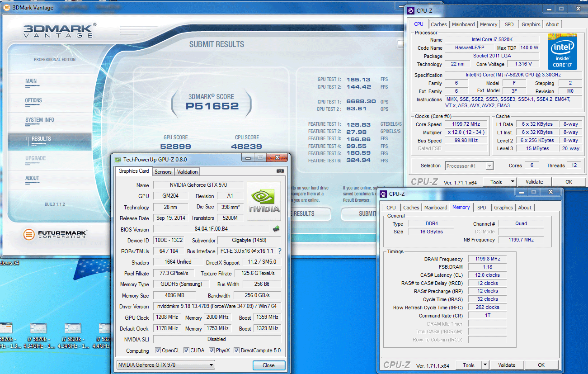Click Validate in the lower CPU-Z window
The height and width of the screenshot is (374, 588).
click(506, 365)
